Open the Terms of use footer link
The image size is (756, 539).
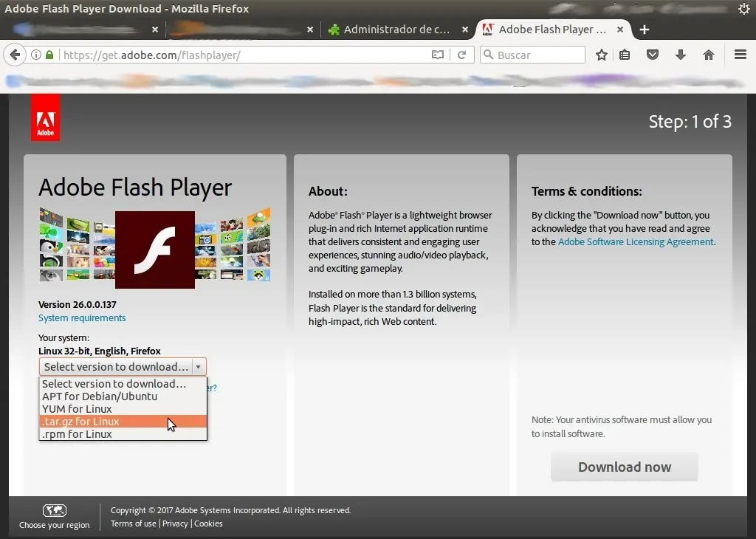133,523
